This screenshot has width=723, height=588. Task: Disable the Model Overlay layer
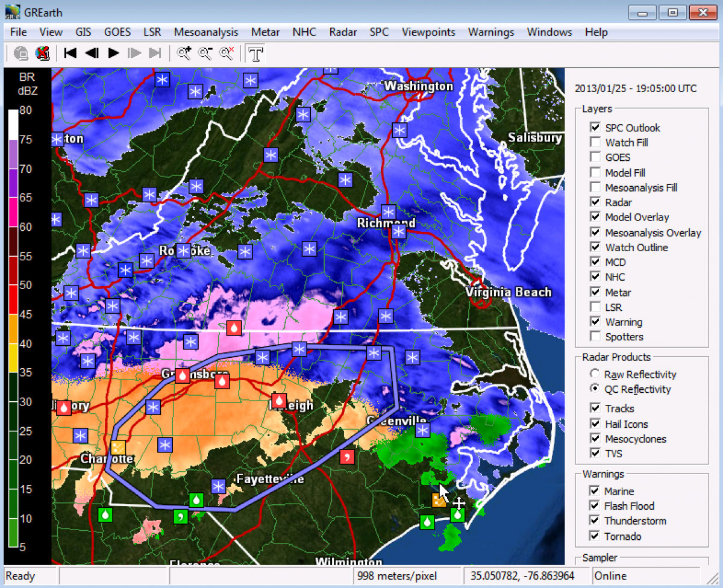[595, 217]
